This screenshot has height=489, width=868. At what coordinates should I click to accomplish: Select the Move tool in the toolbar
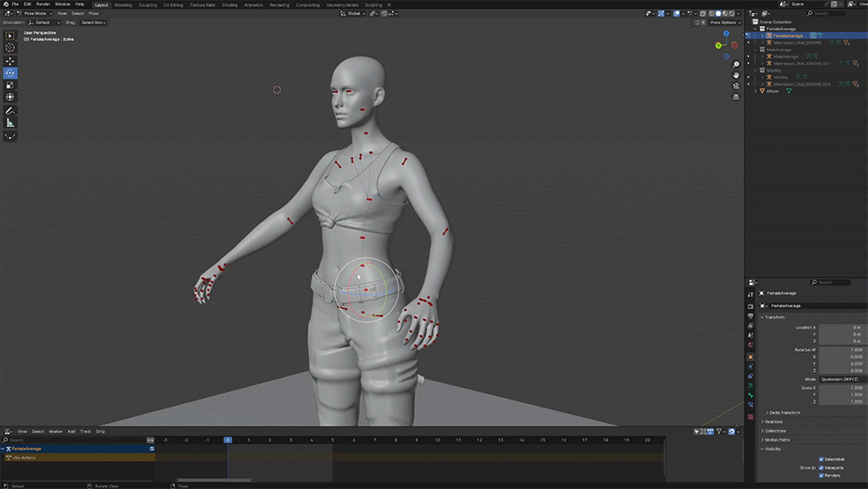pos(10,61)
